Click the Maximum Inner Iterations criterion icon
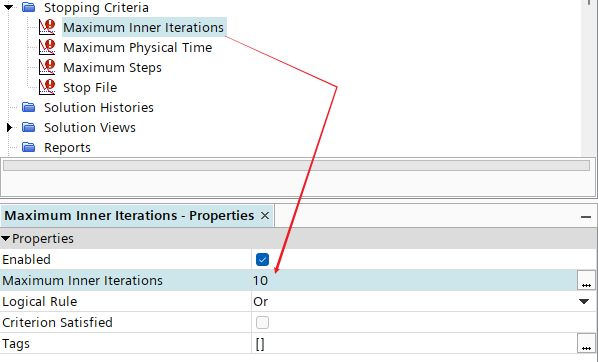This screenshot has height=362, width=598. tap(47, 27)
